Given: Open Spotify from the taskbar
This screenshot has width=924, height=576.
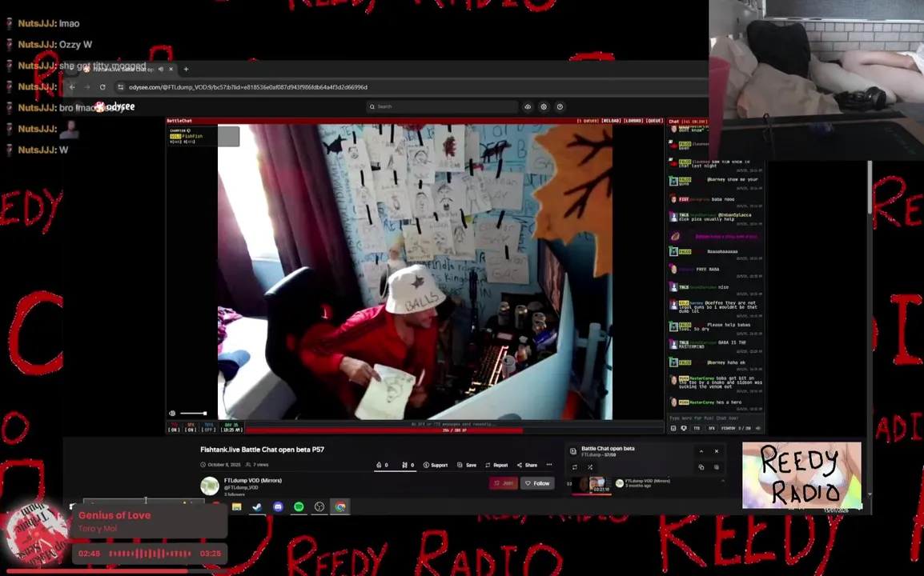Looking at the screenshot, I should click(x=299, y=506).
